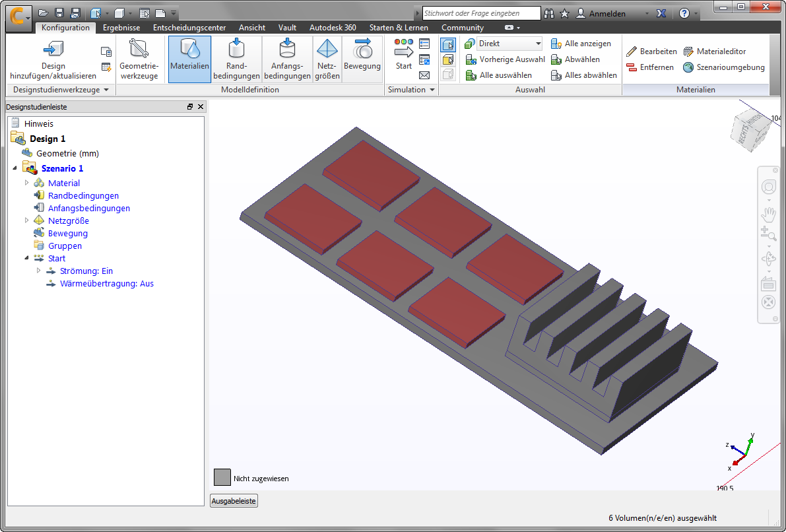Toggle volume selection mode button
Image resolution: width=786 pixels, height=532 pixels.
447,45
